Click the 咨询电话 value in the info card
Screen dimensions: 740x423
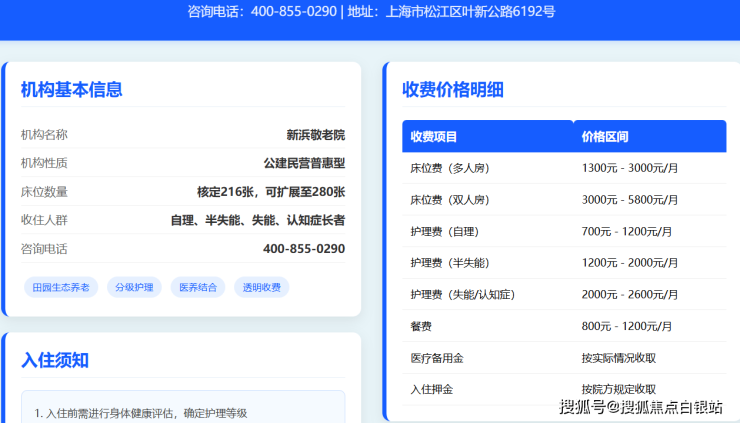tap(304, 248)
